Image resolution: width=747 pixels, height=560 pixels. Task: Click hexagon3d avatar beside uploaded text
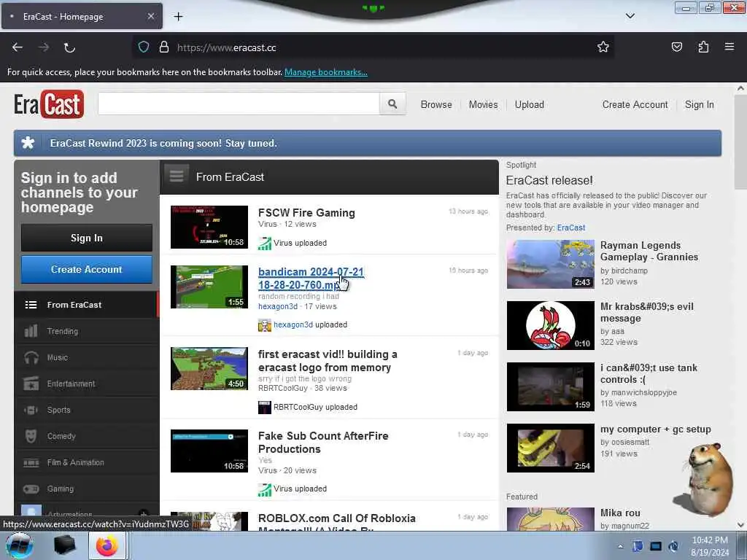point(264,325)
